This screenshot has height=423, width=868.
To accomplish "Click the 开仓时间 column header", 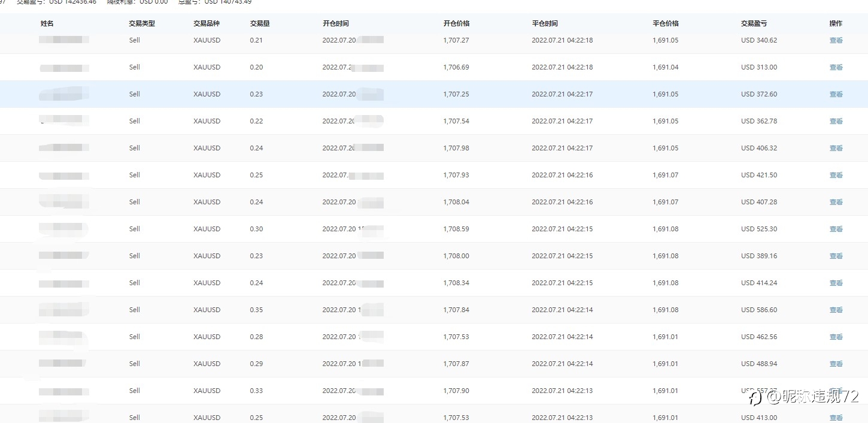I will (x=336, y=23).
